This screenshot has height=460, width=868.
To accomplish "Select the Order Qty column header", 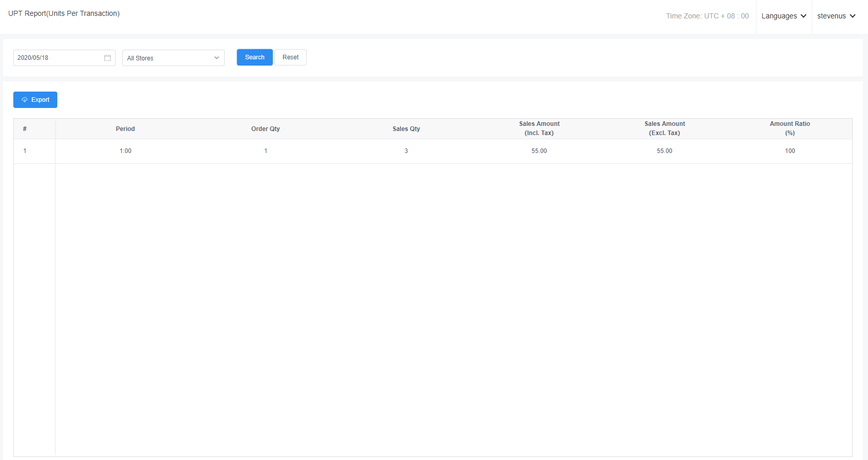I will (x=266, y=129).
